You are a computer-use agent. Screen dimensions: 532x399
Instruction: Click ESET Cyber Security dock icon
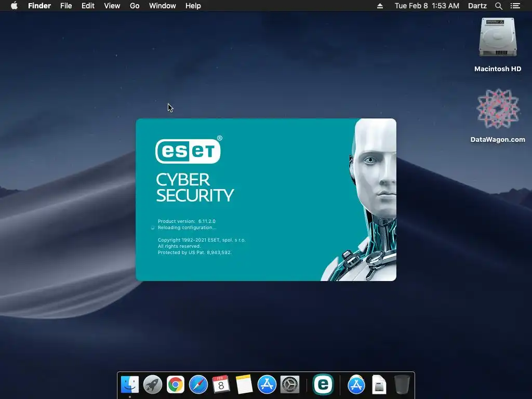323,384
